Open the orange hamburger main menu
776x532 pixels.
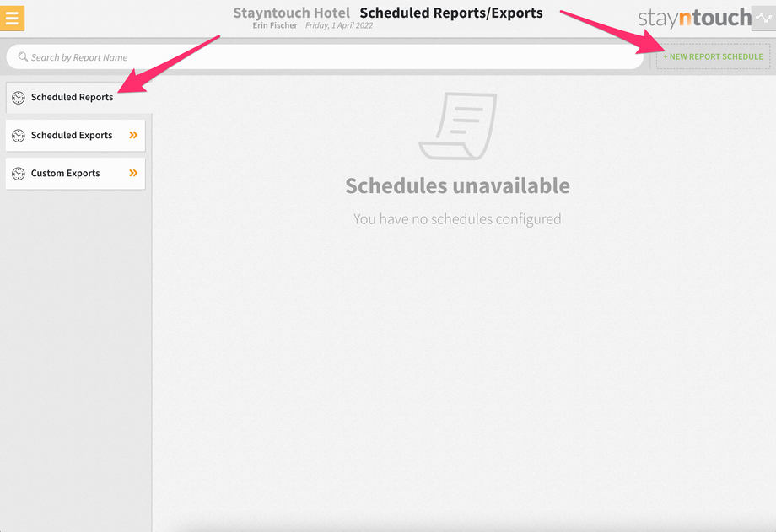(x=12, y=19)
